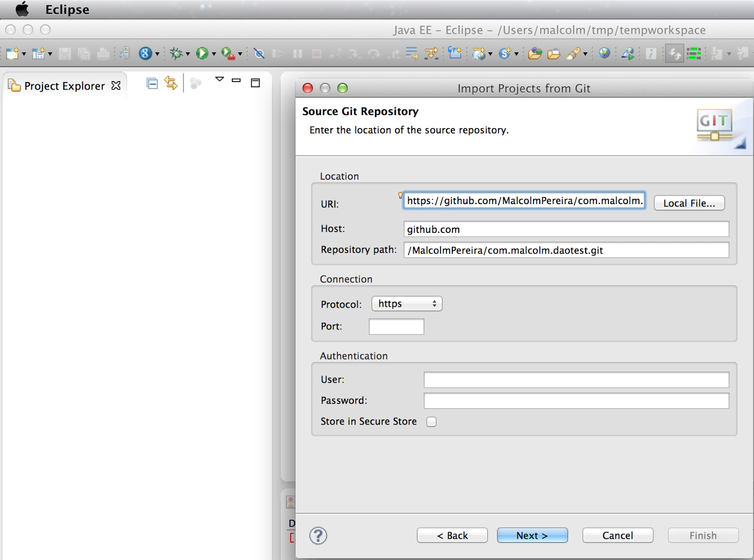This screenshot has width=754, height=560.
Task: Click the blue S with star icon
Action: pos(505,53)
